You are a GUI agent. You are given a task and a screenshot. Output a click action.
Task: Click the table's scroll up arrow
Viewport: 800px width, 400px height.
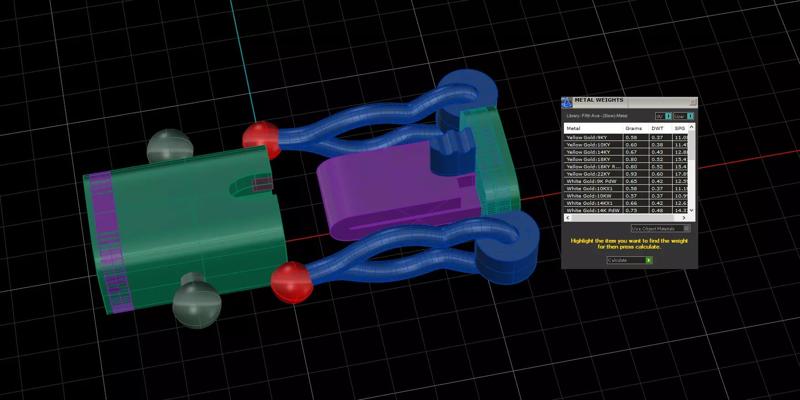691,127
